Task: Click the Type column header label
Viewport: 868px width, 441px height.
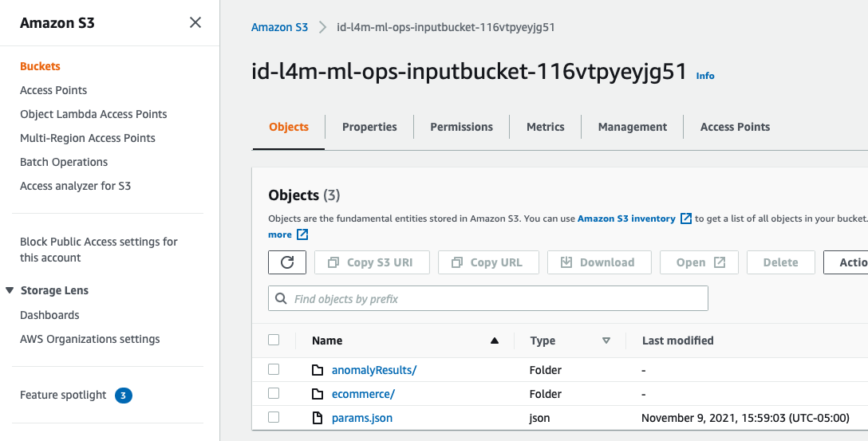Action: coord(542,341)
